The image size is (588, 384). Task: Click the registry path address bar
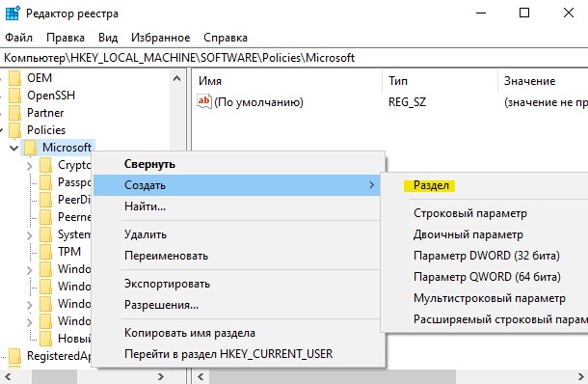294,58
